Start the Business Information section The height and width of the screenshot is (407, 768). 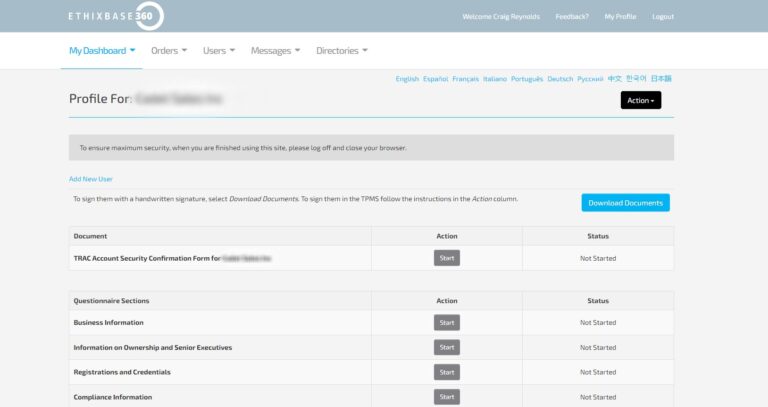[x=447, y=323]
